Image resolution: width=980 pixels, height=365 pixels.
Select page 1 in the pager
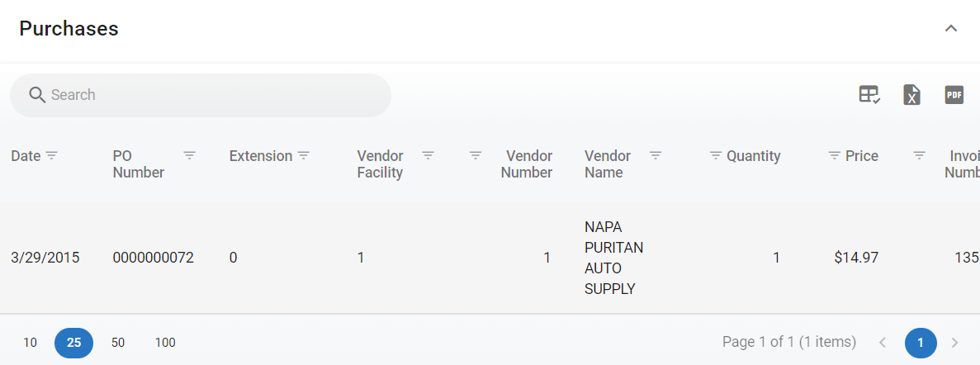point(921,343)
